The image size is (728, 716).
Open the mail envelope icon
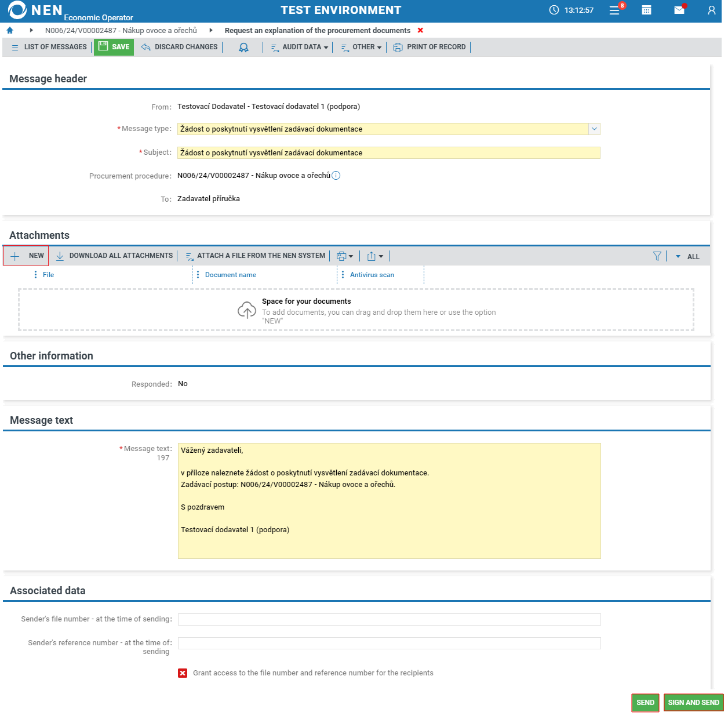click(x=679, y=10)
